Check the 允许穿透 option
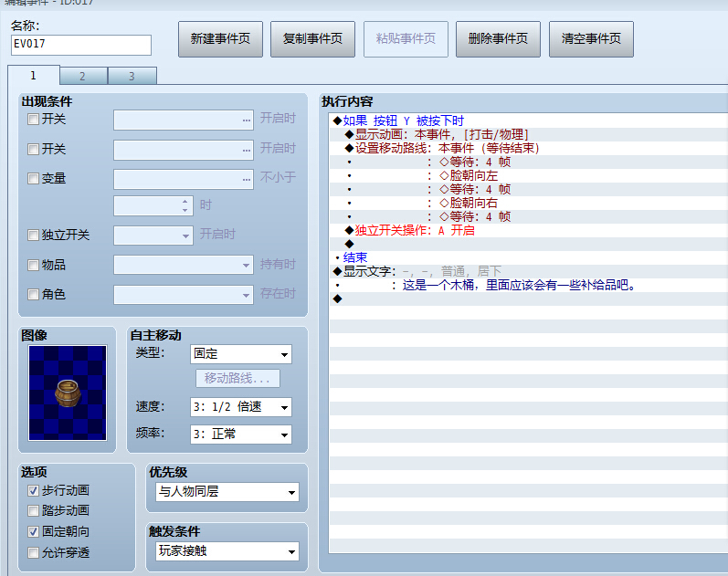728x576 pixels. coord(34,553)
